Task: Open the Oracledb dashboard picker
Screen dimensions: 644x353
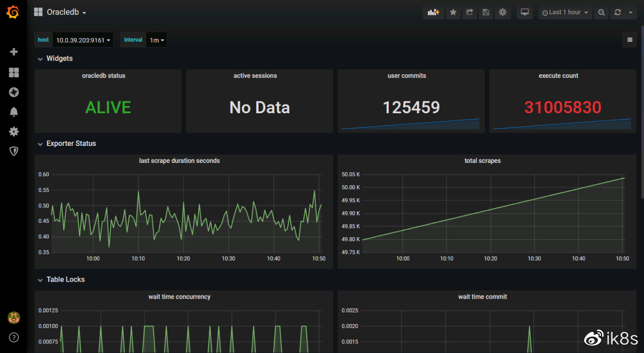Action: point(60,12)
